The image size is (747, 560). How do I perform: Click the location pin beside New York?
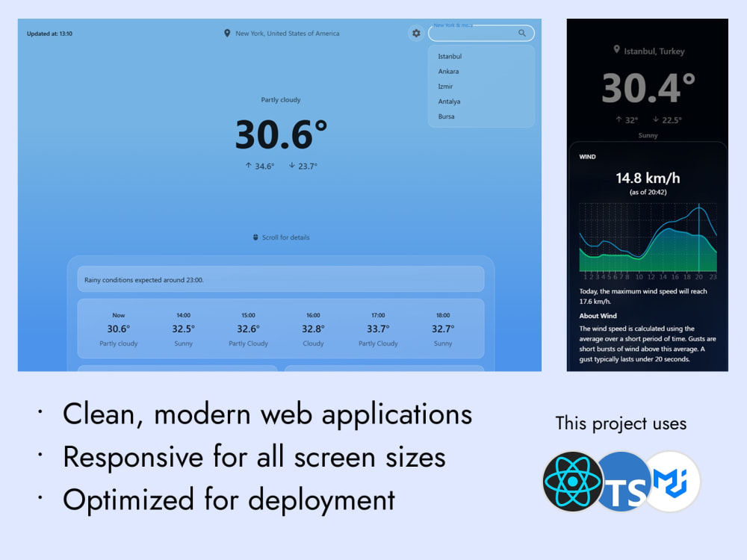tap(227, 33)
